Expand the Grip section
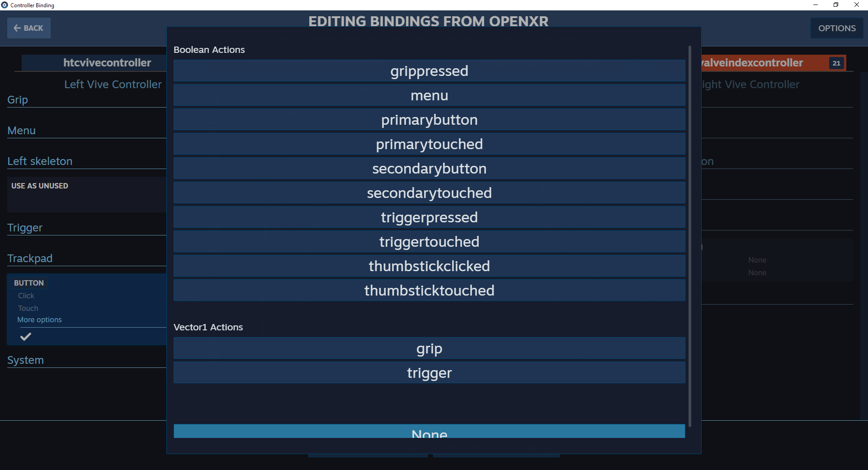The width and height of the screenshot is (868, 470). point(18,99)
